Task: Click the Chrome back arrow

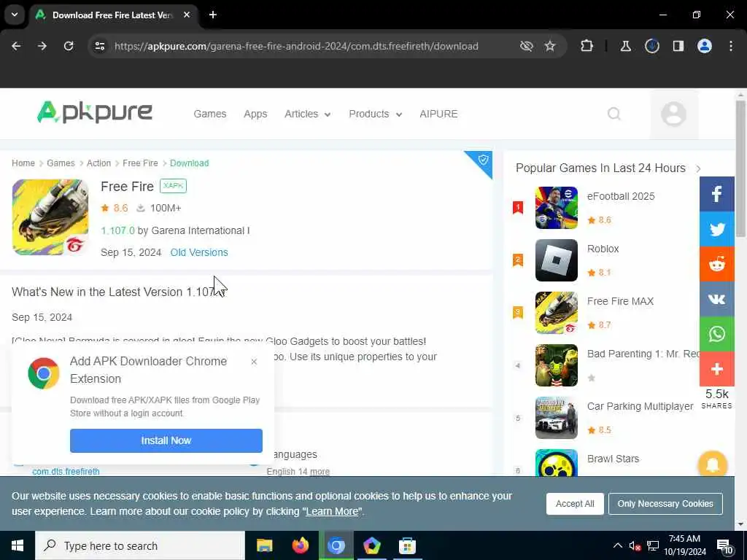Action: (16, 46)
